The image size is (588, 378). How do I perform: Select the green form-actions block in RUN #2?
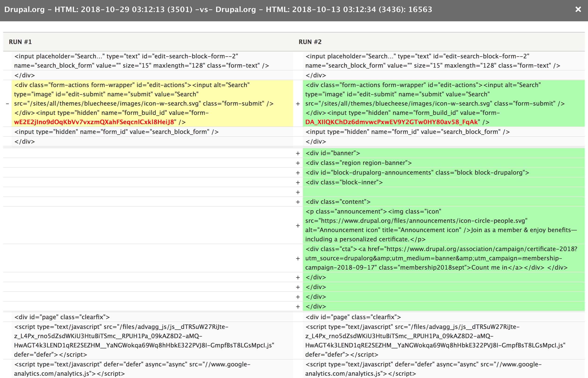(x=444, y=103)
